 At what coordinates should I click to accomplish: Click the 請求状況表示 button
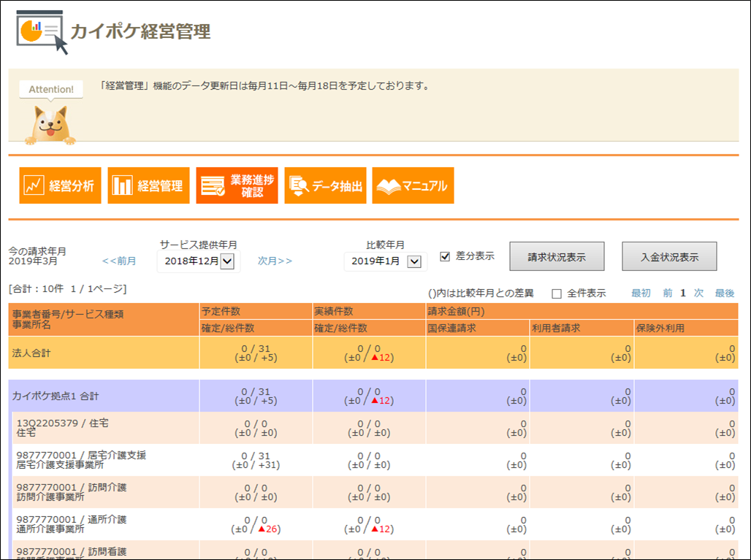click(x=557, y=256)
